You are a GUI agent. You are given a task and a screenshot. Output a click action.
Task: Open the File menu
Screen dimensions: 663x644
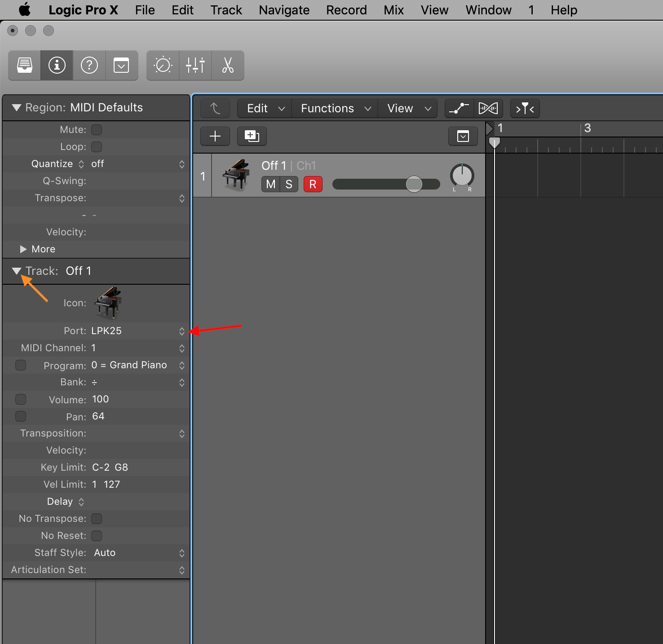coord(145,10)
